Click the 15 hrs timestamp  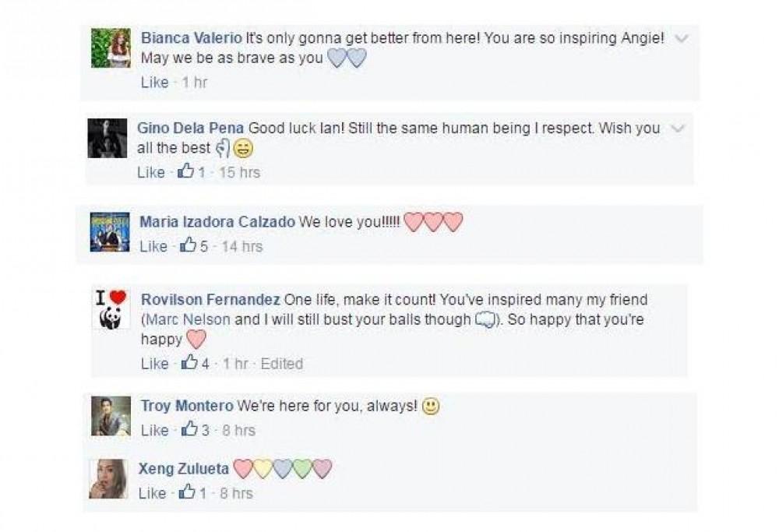tap(239, 172)
